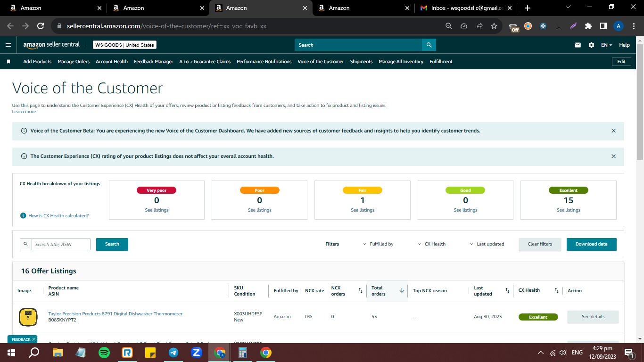Clear all listing filters

tap(540, 244)
